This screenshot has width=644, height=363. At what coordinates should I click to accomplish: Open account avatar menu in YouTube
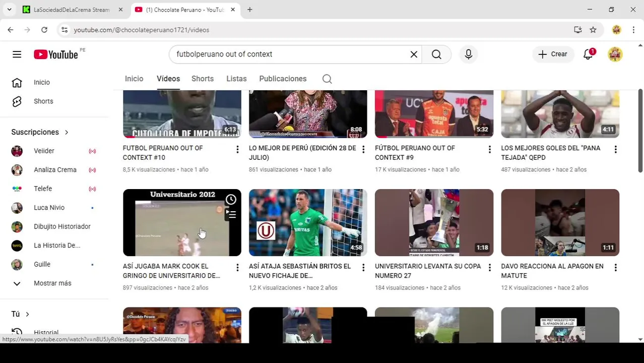[615, 54]
